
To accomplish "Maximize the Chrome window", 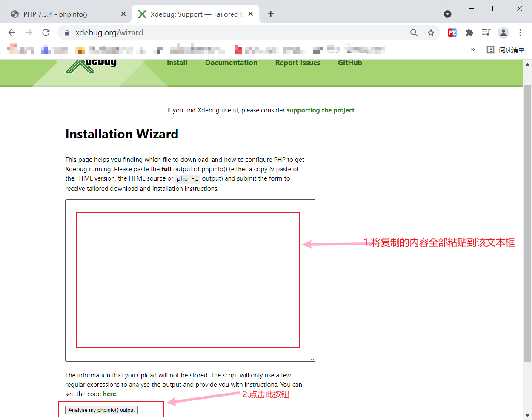I will click(x=495, y=9).
